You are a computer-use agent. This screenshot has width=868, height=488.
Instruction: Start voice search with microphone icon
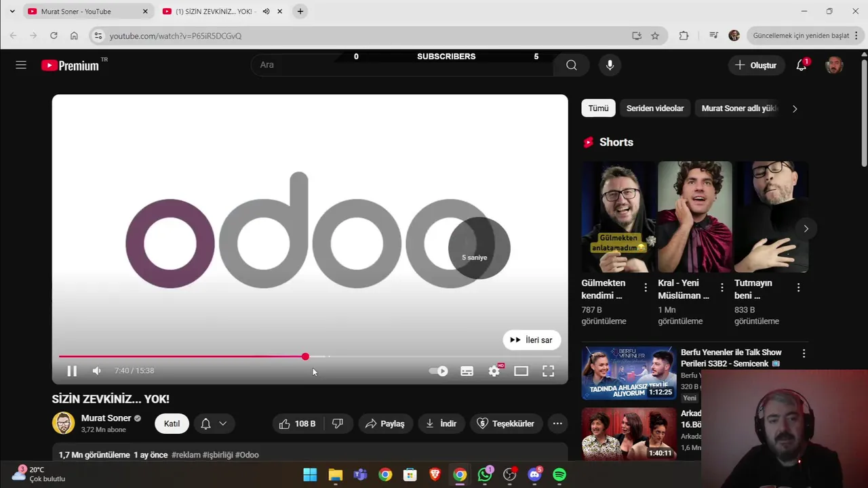[610, 65]
